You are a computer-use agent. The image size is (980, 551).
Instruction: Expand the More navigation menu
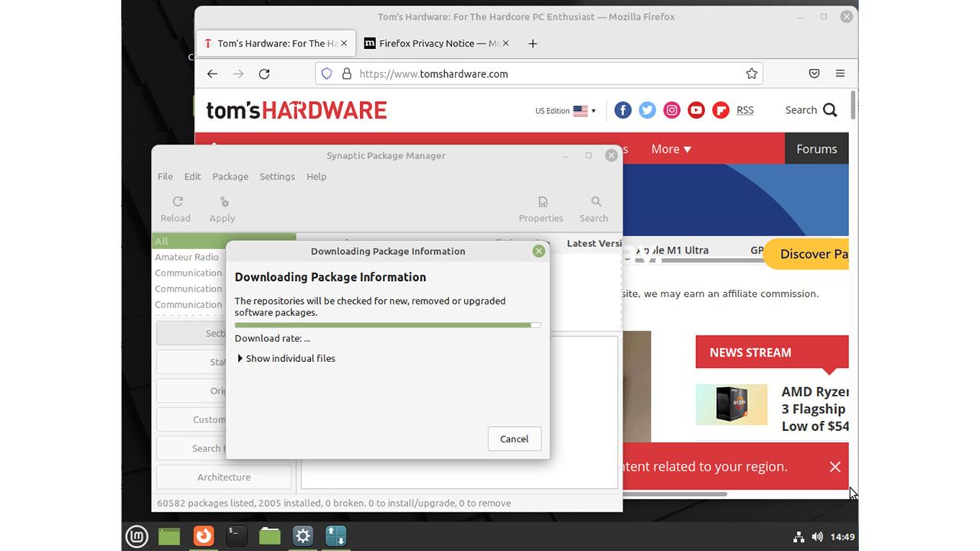[x=671, y=149]
